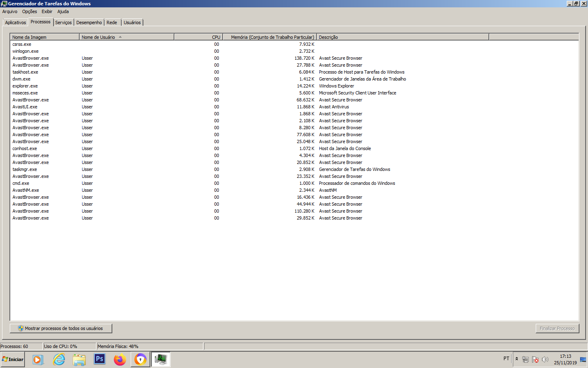Switch to the Serviços tab
The width and height of the screenshot is (588, 368).
[x=63, y=22]
